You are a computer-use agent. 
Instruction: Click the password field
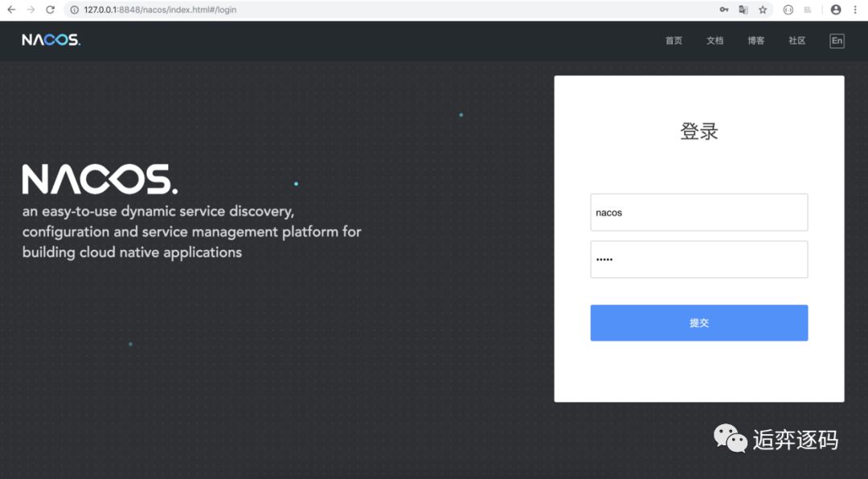pyautogui.click(x=699, y=259)
